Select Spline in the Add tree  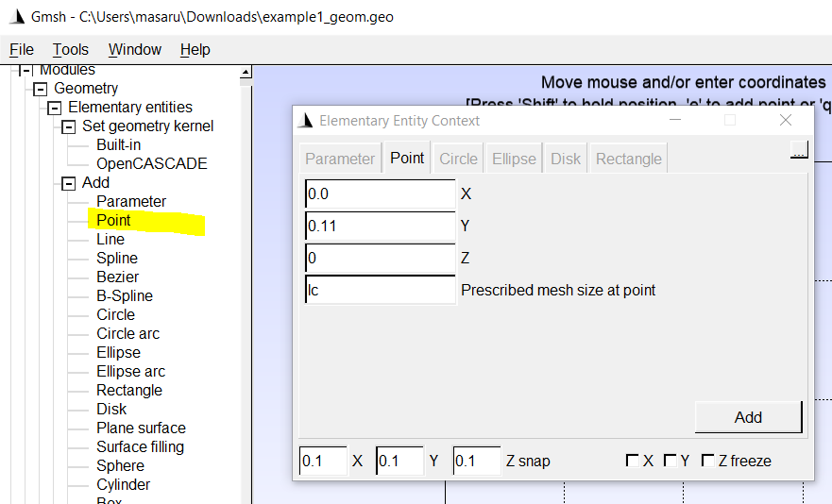(117, 258)
